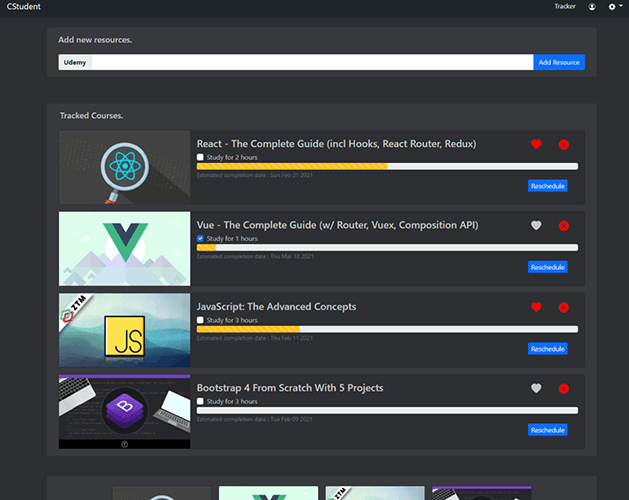This screenshot has width=629, height=500.
Task: Click the Udemy label on the input
Action: [x=75, y=62]
